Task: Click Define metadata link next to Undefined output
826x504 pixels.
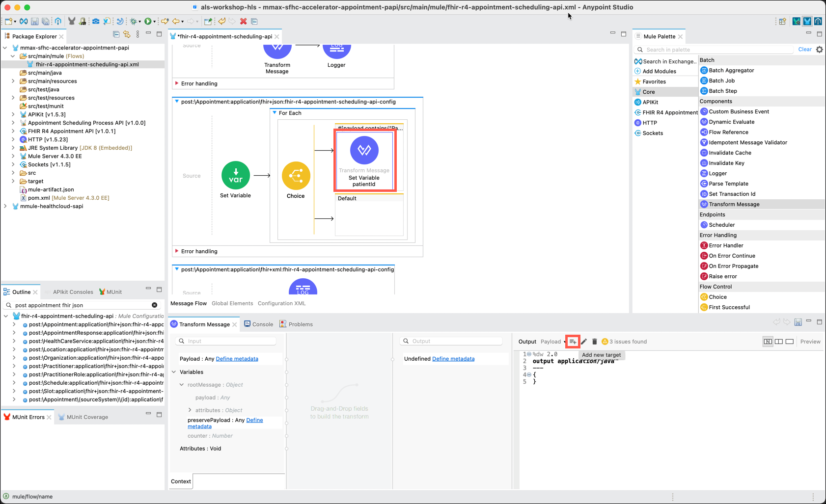Action: [x=453, y=359]
